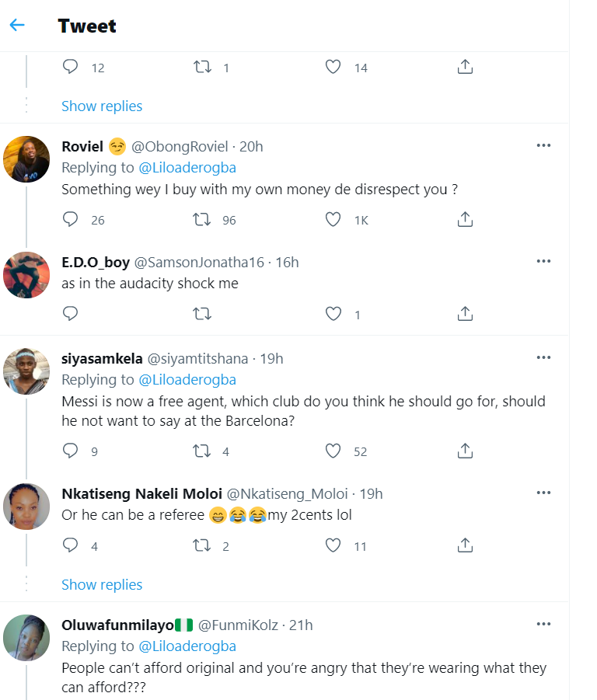Reply to Roviel's tweet
This screenshot has width=597, height=700.
(x=71, y=220)
